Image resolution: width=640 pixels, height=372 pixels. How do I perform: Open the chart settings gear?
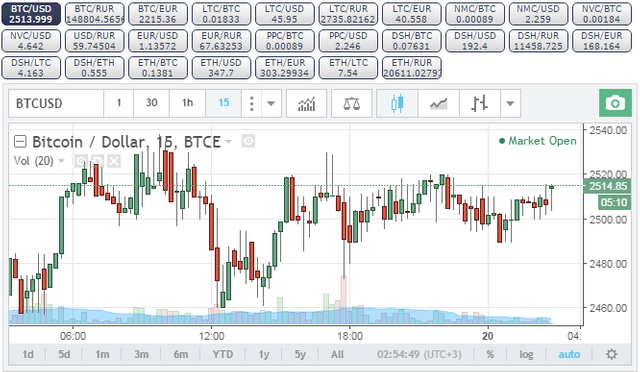[x=611, y=354]
